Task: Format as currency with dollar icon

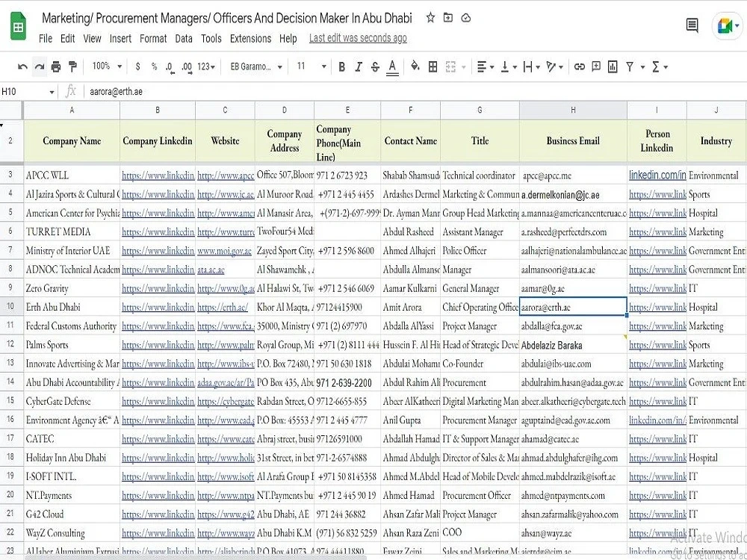Action: click(x=137, y=66)
